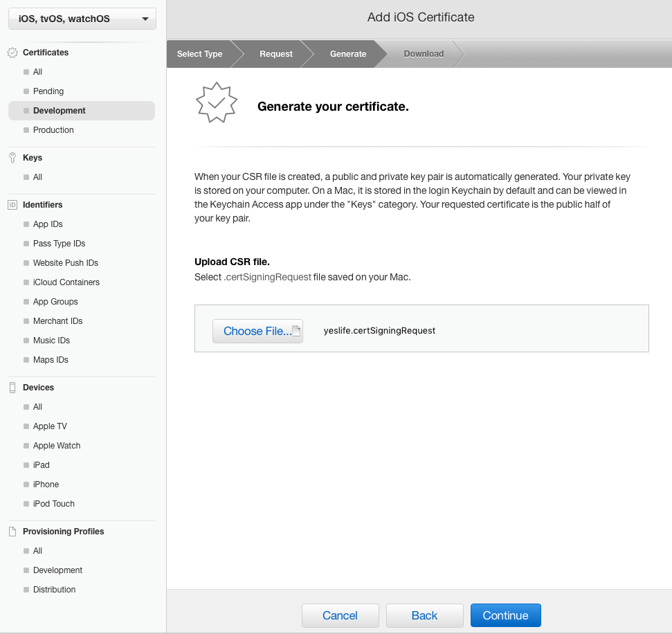
Task: Click the Select Type step
Action: pos(200,54)
